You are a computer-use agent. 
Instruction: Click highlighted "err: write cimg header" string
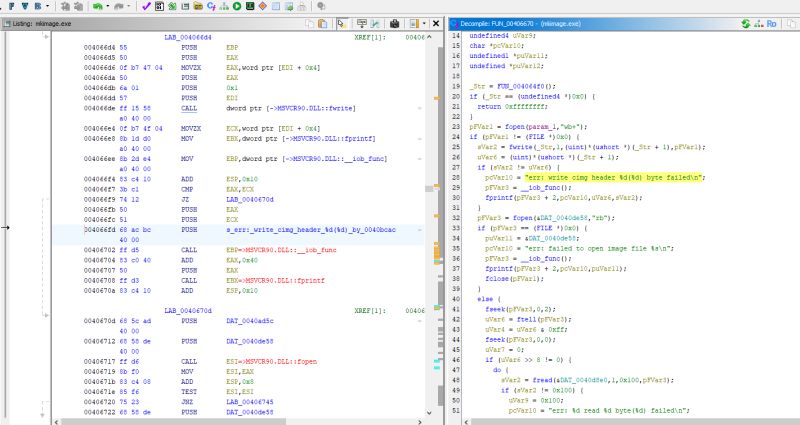coord(614,178)
